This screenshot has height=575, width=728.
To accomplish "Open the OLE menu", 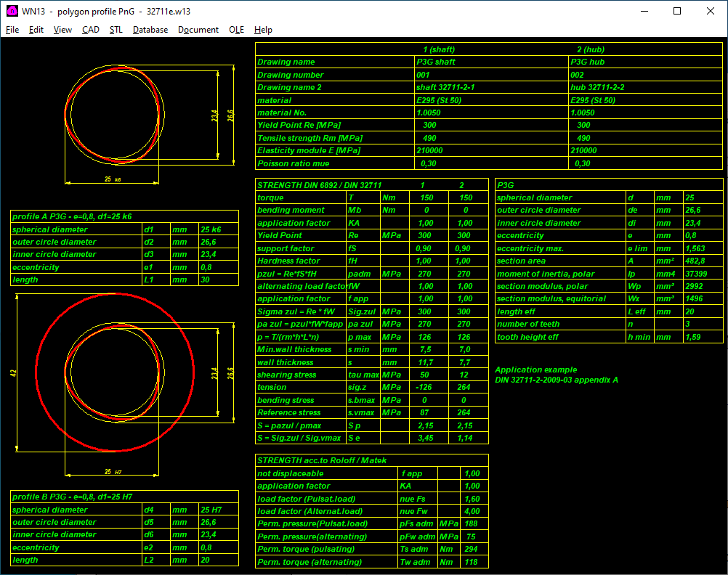I will [x=237, y=30].
